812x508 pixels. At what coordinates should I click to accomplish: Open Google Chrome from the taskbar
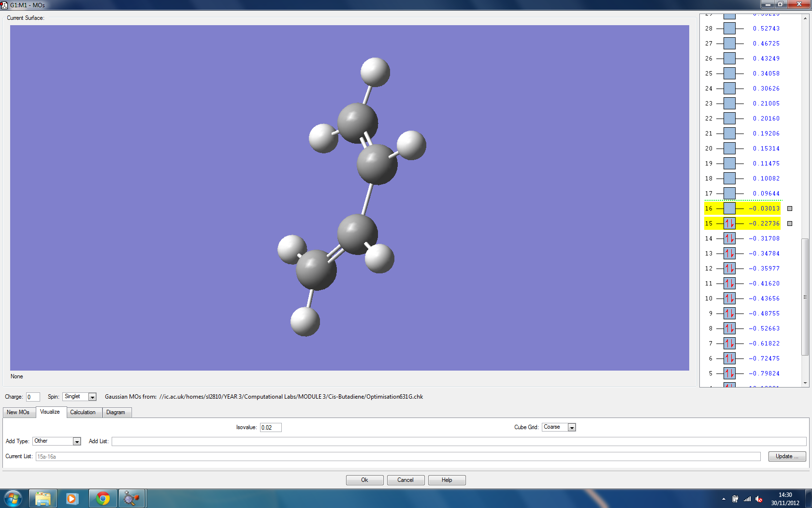coord(102,498)
